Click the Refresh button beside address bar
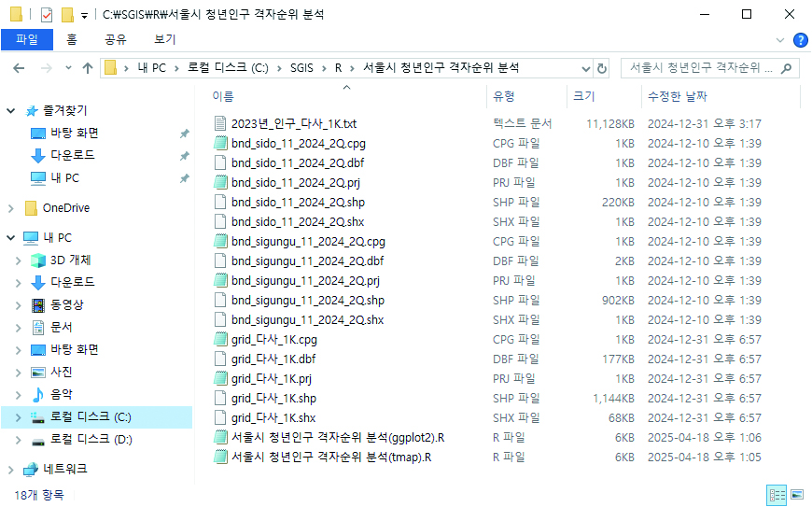Viewport: 812px width, 507px height. 602,68
